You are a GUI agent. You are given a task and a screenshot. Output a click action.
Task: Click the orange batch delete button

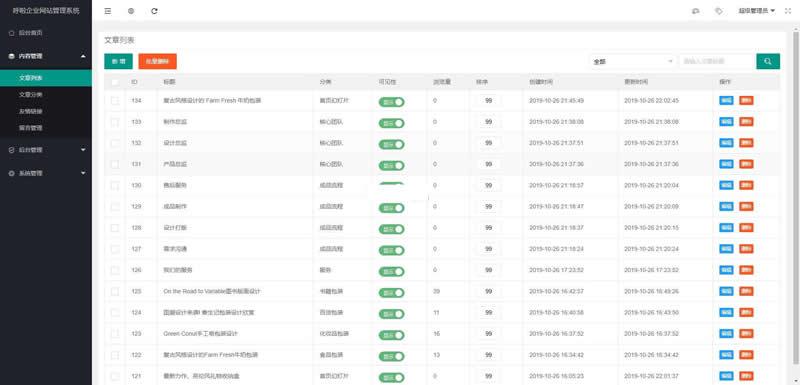[x=158, y=61]
